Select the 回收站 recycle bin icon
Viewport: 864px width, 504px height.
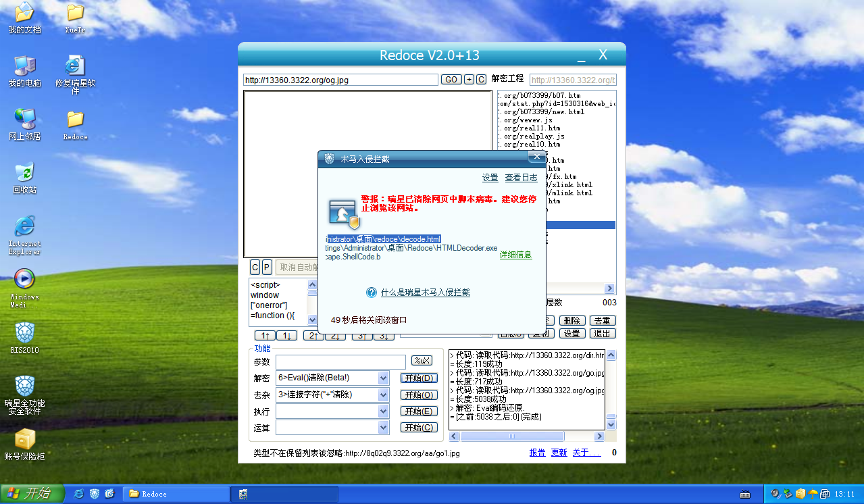(x=24, y=178)
